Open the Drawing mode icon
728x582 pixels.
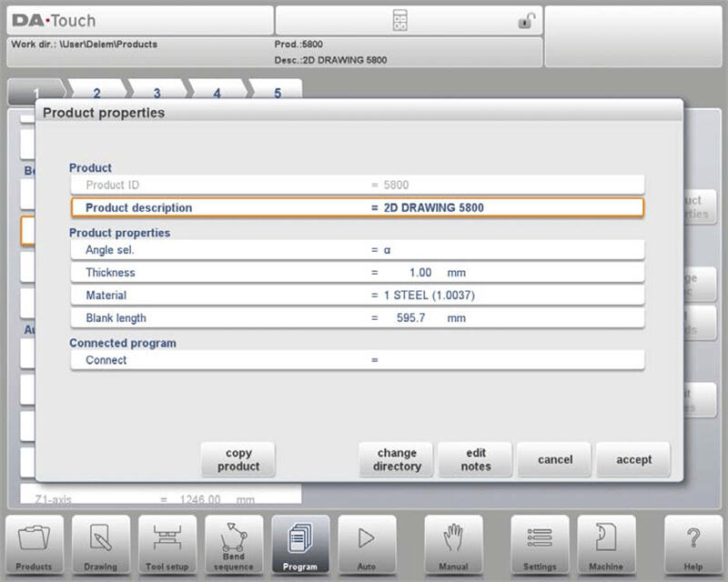101,544
